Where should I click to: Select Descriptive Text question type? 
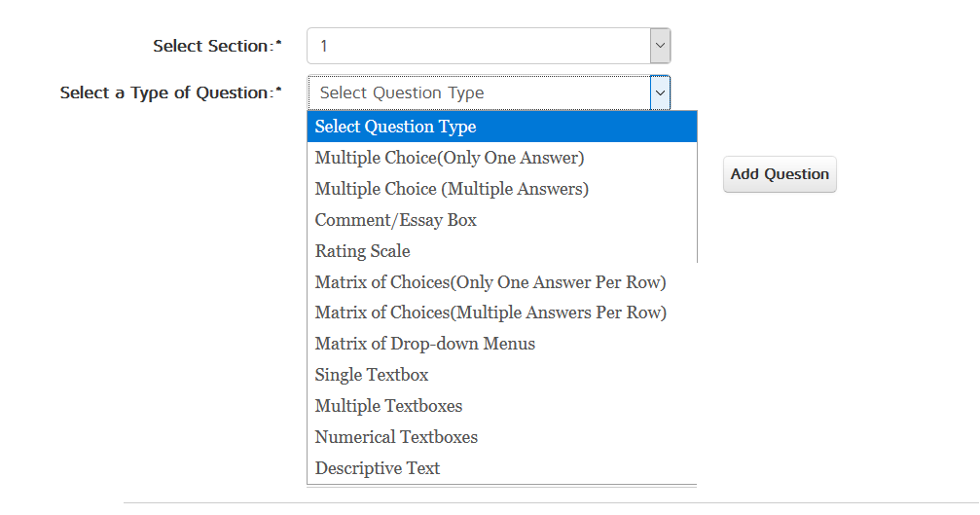point(378,468)
